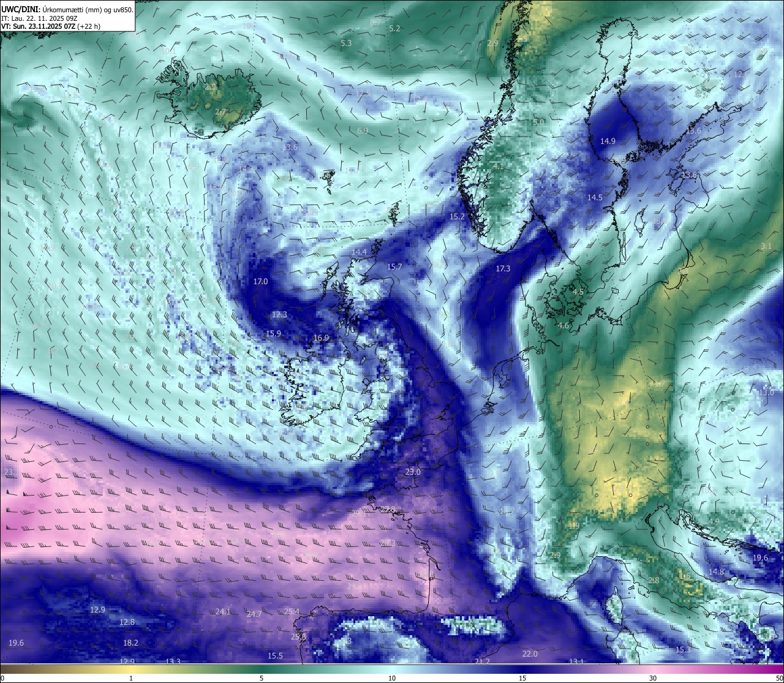Screen dimensions: 784x683
Task: Click the map value "12.3"
Action: point(279,315)
